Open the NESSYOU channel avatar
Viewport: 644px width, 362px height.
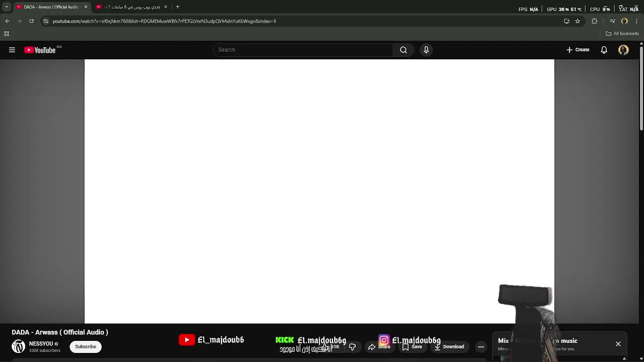(x=19, y=346)
